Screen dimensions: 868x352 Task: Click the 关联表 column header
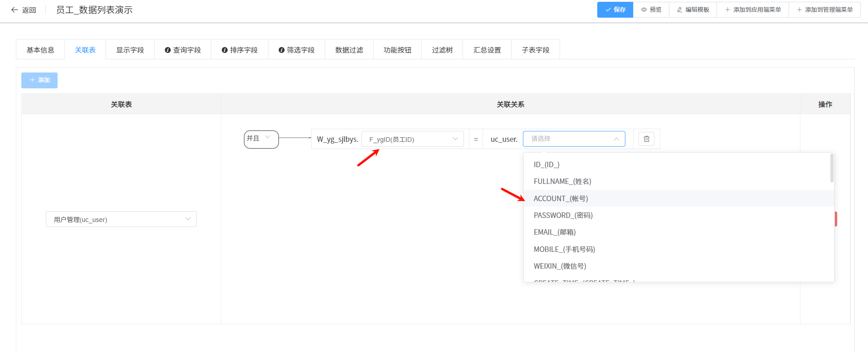[x=122, y=104]
